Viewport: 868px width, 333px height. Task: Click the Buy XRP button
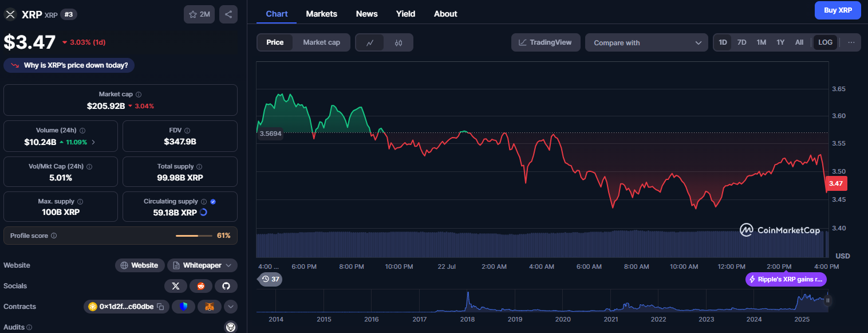838,10
